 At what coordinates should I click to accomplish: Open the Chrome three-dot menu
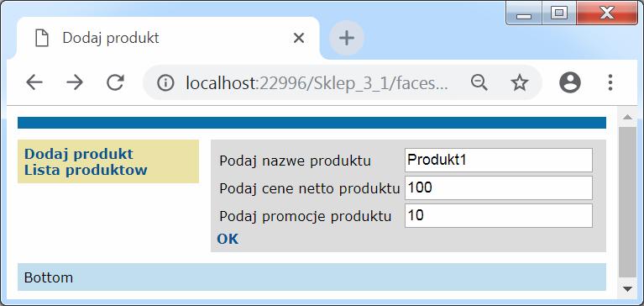click(x=610, y=82)
